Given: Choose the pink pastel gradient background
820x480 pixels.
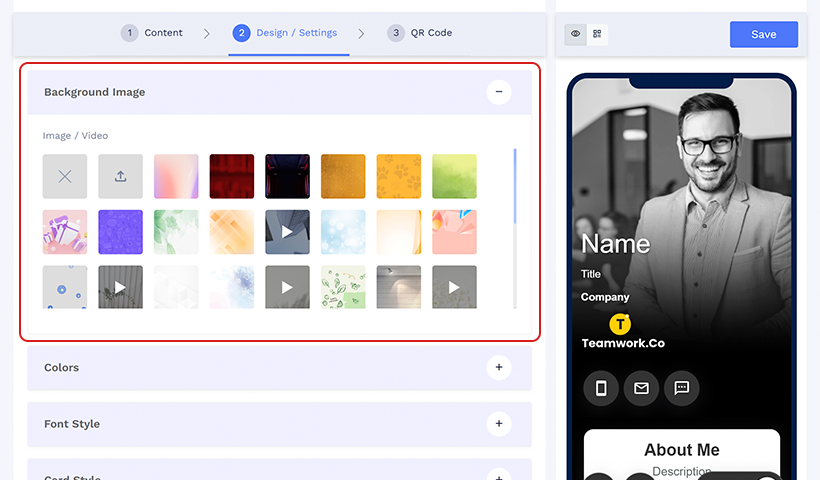Looking at the screenshot, I should click(176, 176).
